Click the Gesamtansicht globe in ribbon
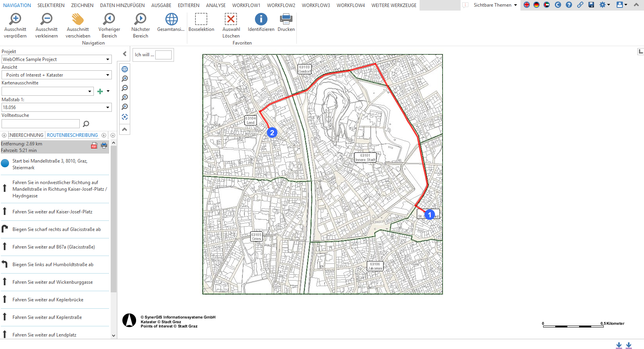644x349 pixels. pos(171,20)
